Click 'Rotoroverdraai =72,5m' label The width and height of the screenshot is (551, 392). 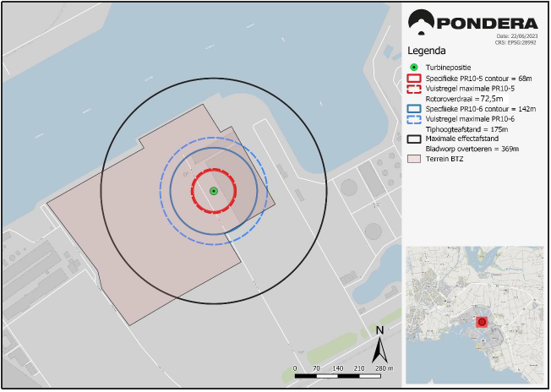(x=464, y=99)
